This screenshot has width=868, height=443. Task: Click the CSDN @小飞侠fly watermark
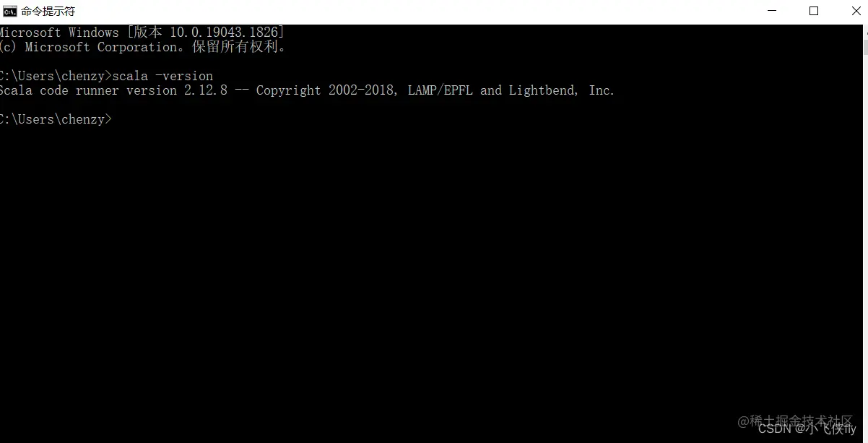pyautogui.click(x=807, y=429)
